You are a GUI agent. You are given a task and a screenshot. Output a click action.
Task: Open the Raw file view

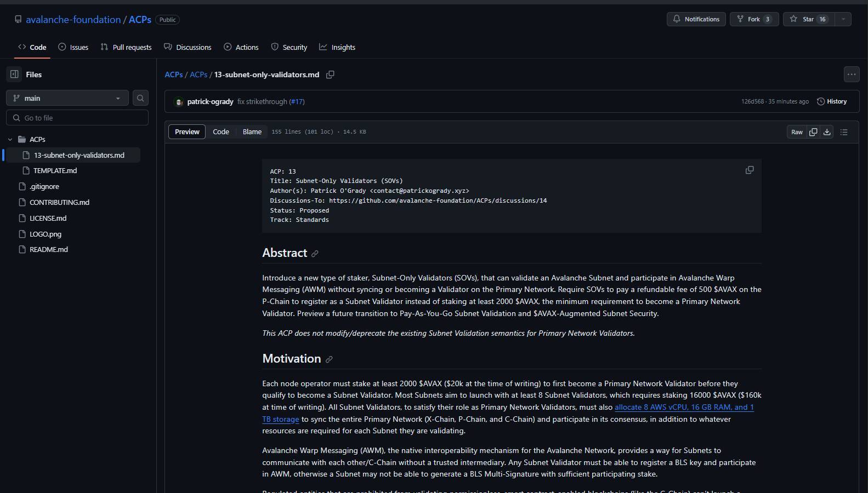pyautogui.click(x=797, y=132)
